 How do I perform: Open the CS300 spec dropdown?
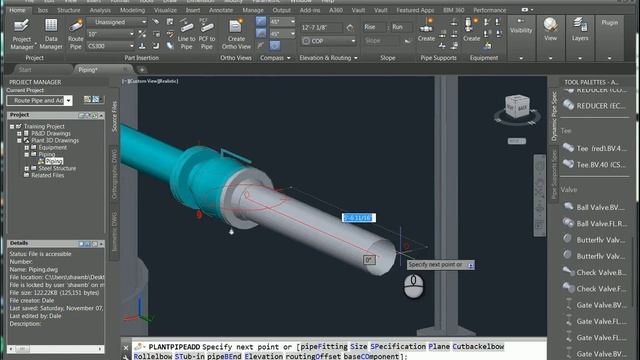pos(111,46)
